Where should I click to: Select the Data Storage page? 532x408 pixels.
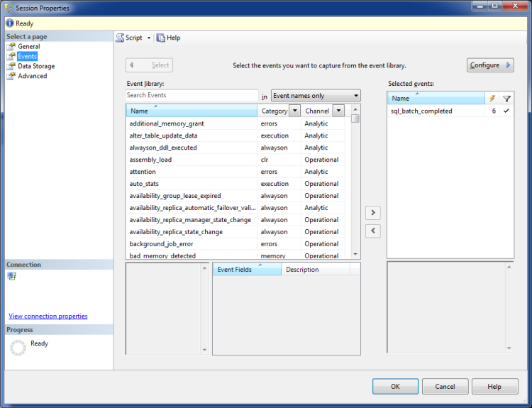(36, 66)
